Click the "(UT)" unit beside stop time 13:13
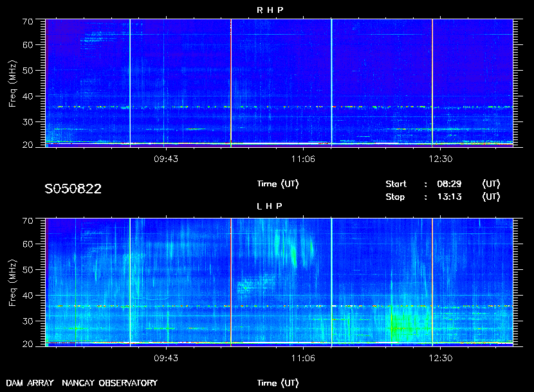The height and width of the screenshot is (392, 534). (491, 197)
